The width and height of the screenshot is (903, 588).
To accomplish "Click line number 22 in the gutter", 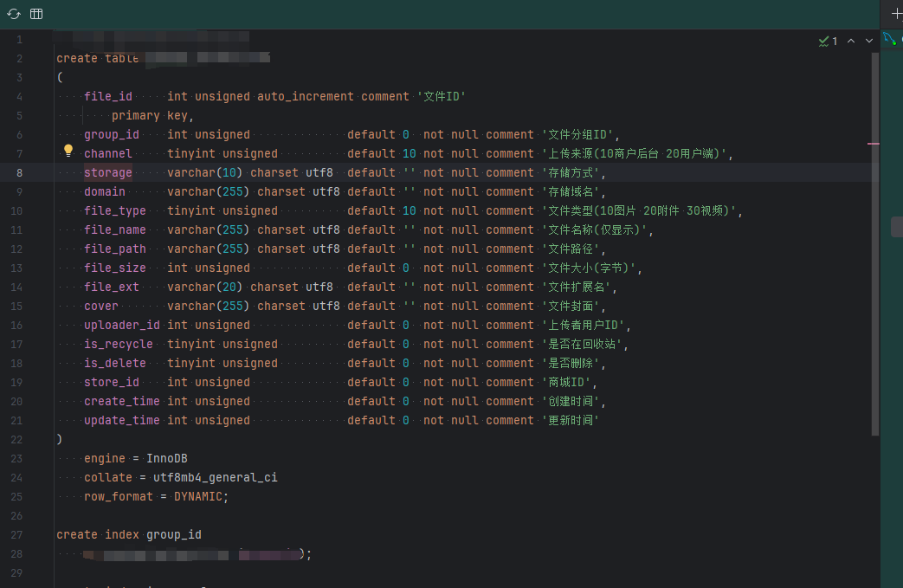I will pyautogui.click(x=16, y=439).
